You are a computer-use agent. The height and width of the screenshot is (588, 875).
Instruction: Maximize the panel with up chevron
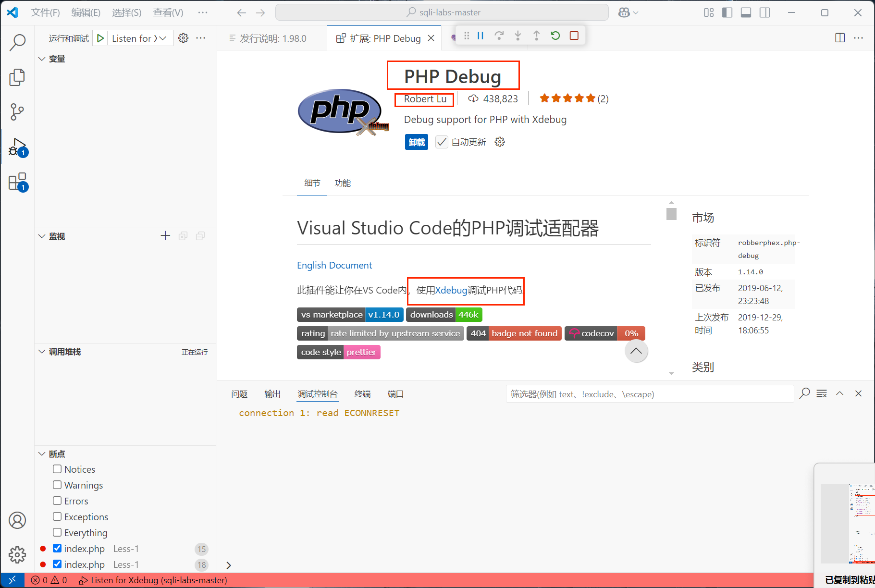click(840, 394)
